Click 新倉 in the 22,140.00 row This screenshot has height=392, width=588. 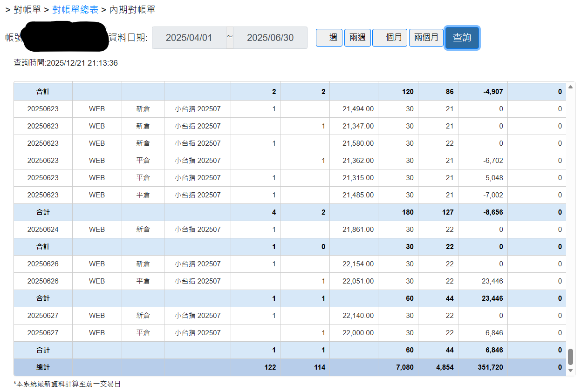143,316
